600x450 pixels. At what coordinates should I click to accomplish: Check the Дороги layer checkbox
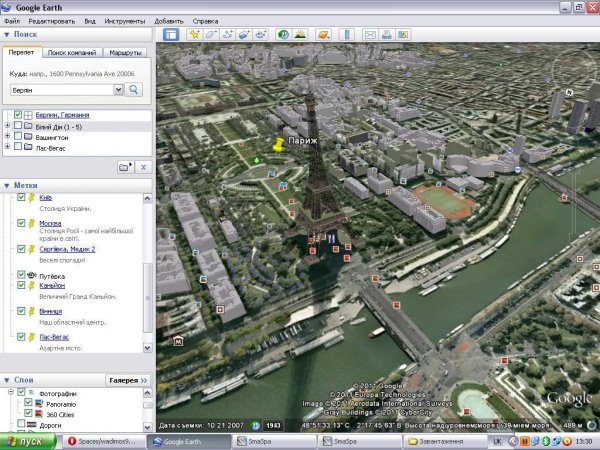[x=21, y=424]
